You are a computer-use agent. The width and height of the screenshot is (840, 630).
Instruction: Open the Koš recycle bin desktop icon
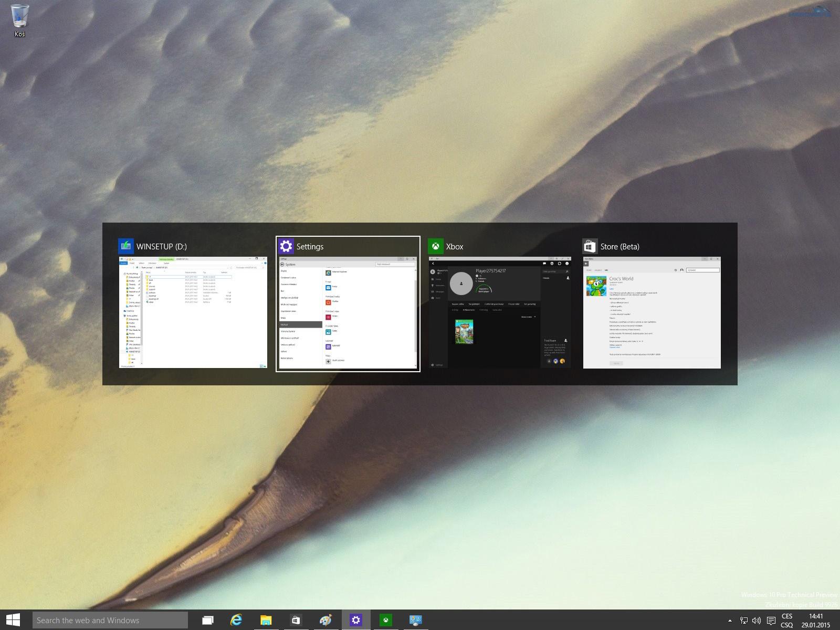(x=19, y=20)
